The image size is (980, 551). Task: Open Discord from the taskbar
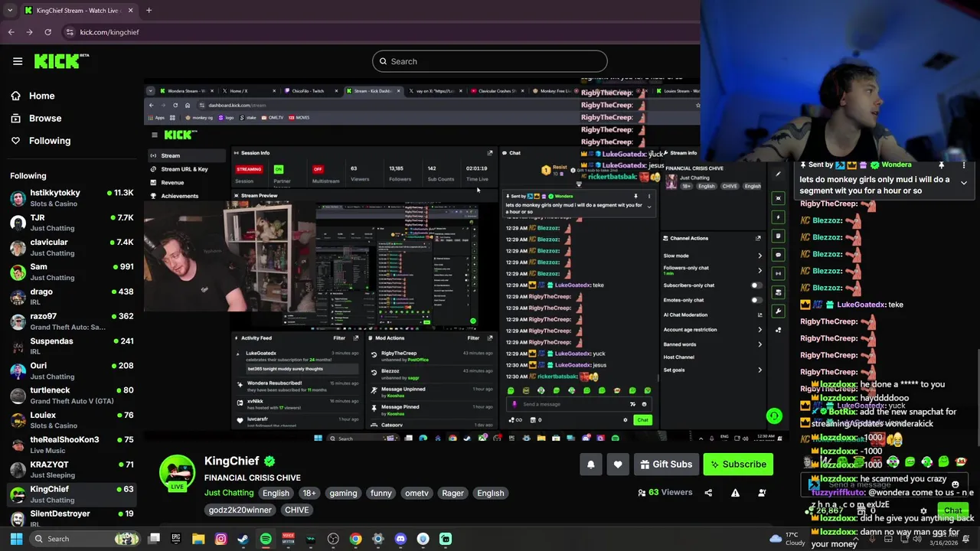click(400, 539)
